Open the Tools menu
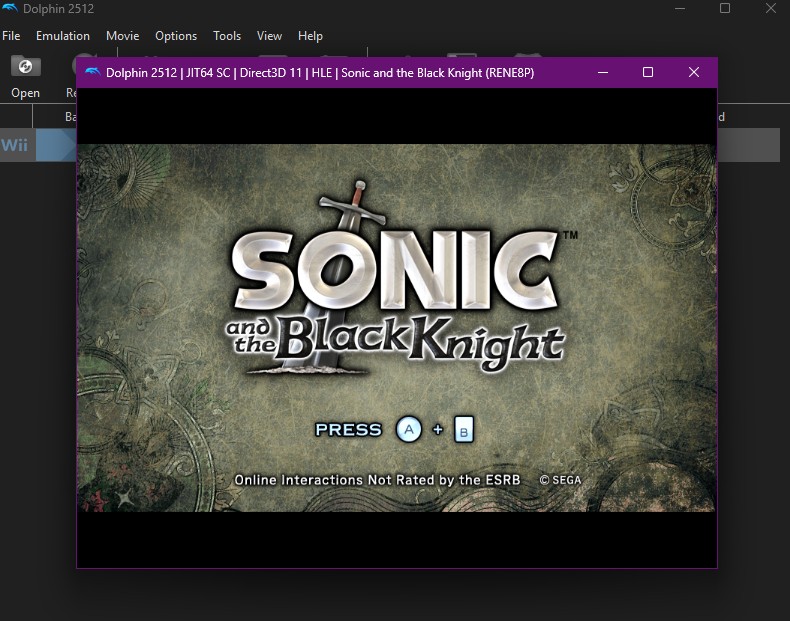This screenshot has height=621, width=790. [227, 36]
